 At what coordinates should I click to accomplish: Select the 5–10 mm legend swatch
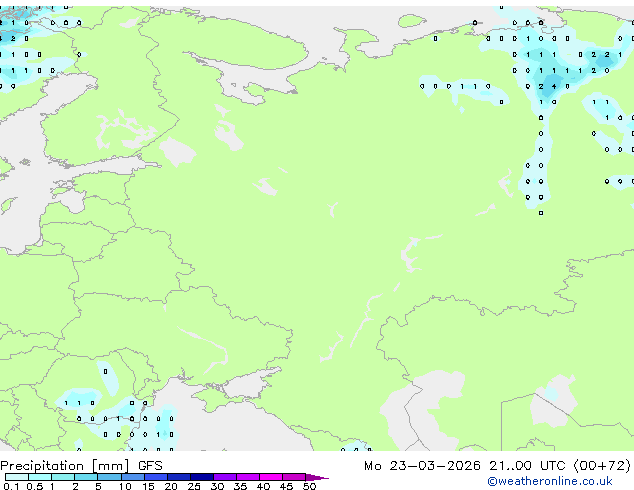click(x=109, y=477)
